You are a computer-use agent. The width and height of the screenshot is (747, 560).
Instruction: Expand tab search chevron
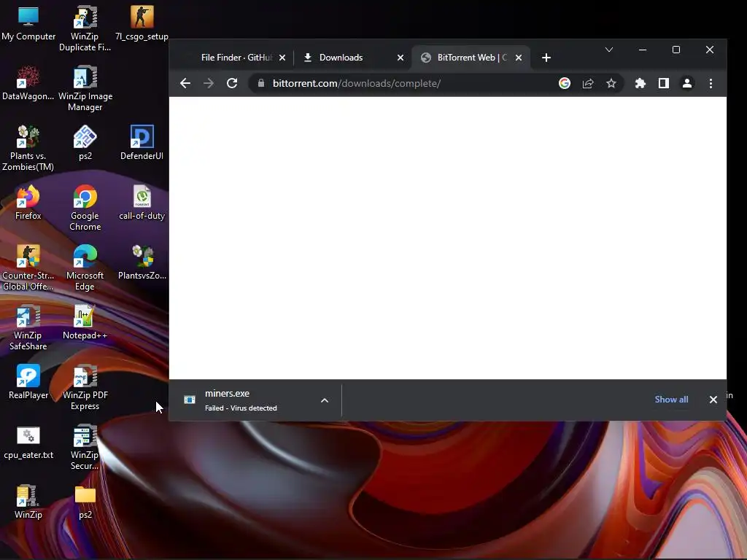(609, 50)
